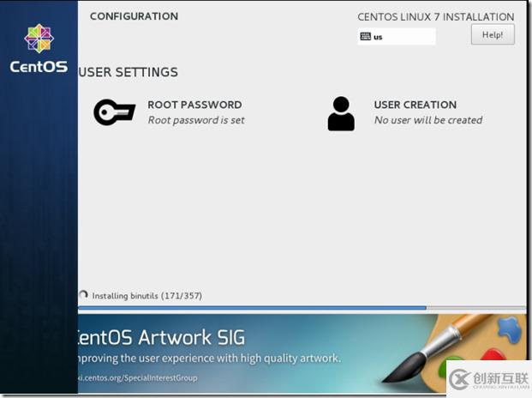
Task: Click the CentOS logo in sidebar
Action: (x=39, y=49)
